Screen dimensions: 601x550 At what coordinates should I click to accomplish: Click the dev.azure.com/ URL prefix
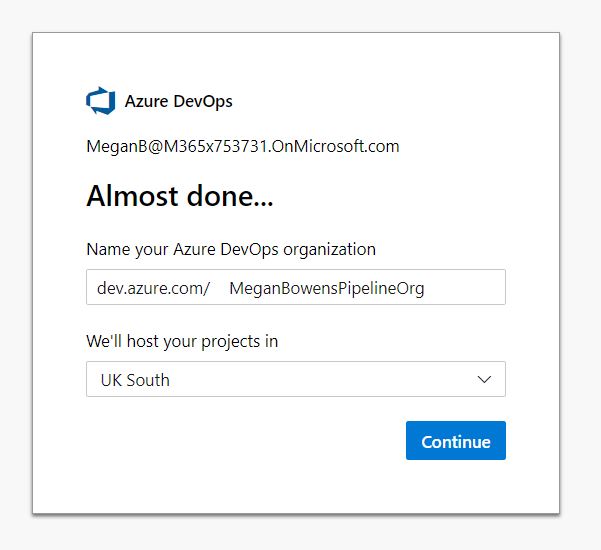coord(153,288)
